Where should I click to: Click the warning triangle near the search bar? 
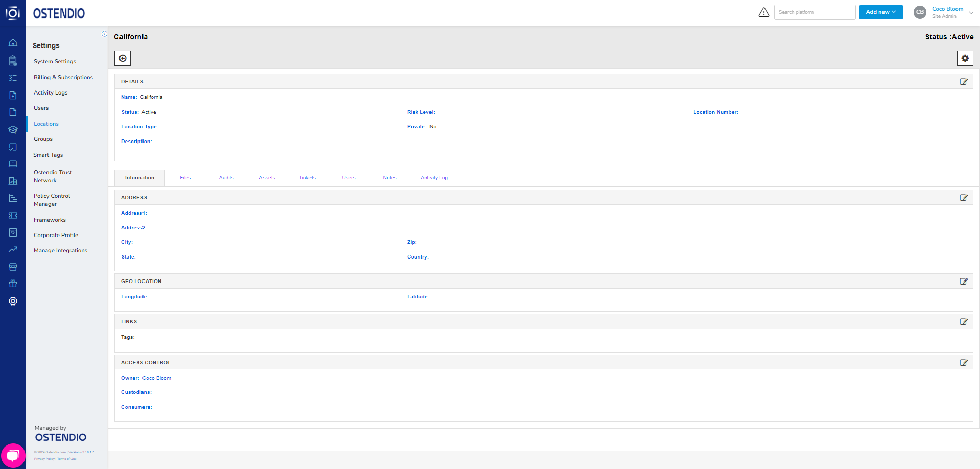click(763, 12)
